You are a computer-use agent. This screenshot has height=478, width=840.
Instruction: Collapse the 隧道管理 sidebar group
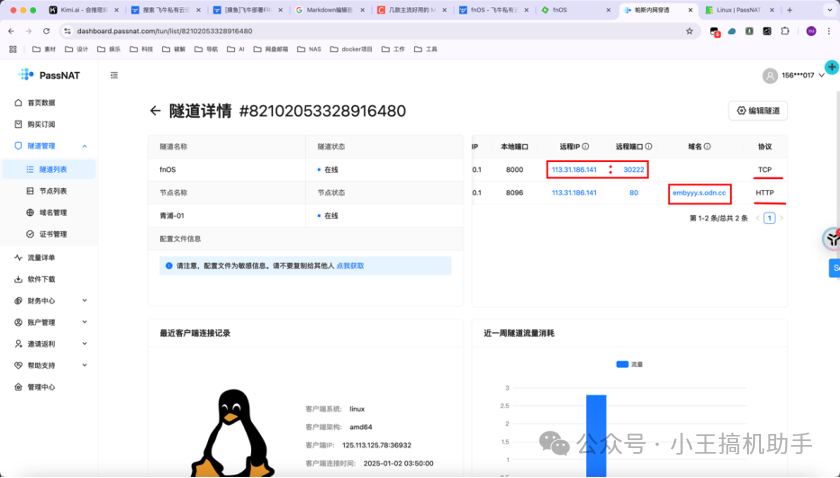84,146
